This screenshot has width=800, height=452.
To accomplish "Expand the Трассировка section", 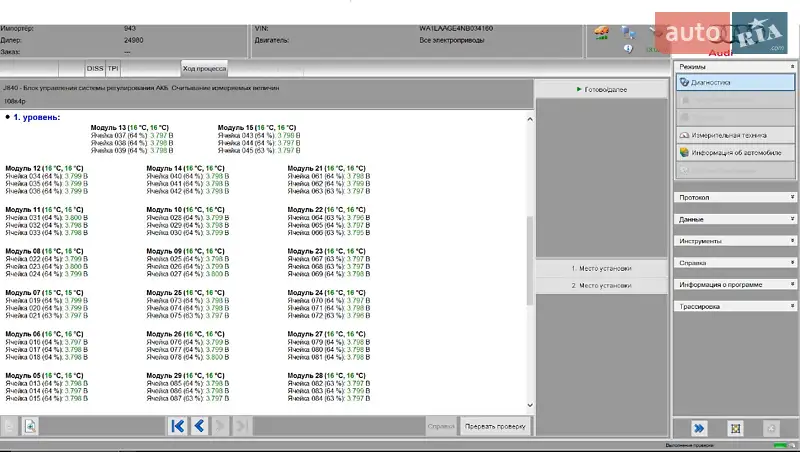I will point(735,307).
